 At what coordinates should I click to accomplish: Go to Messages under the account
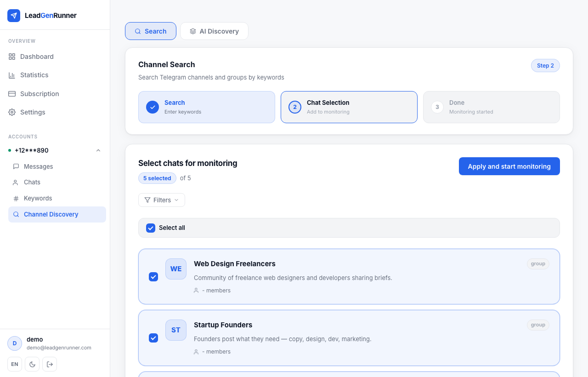tap(57, 166)
